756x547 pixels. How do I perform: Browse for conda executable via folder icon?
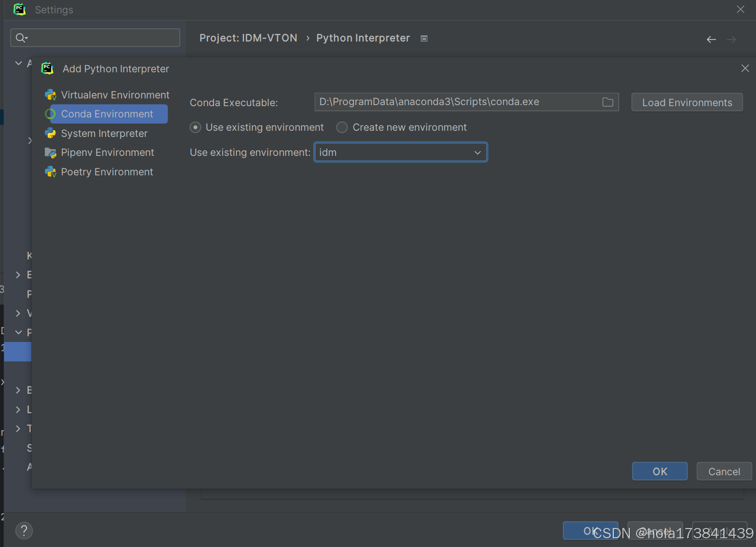pyautogui.click(x=608, y=102)
